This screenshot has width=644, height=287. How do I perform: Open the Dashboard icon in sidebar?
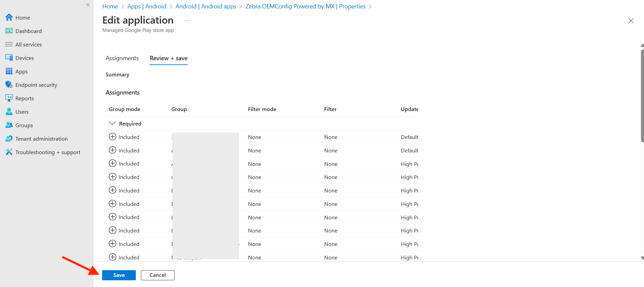click(x=9, y=31)
